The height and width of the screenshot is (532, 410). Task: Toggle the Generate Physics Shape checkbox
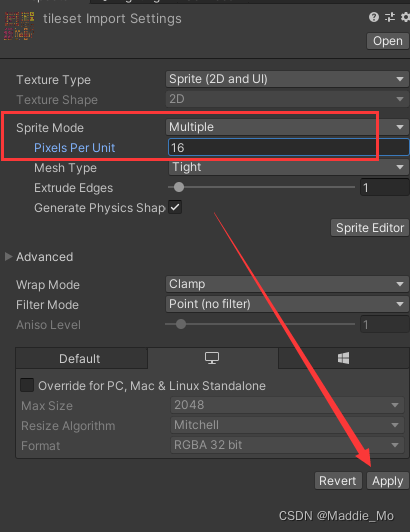pos(175,207)
